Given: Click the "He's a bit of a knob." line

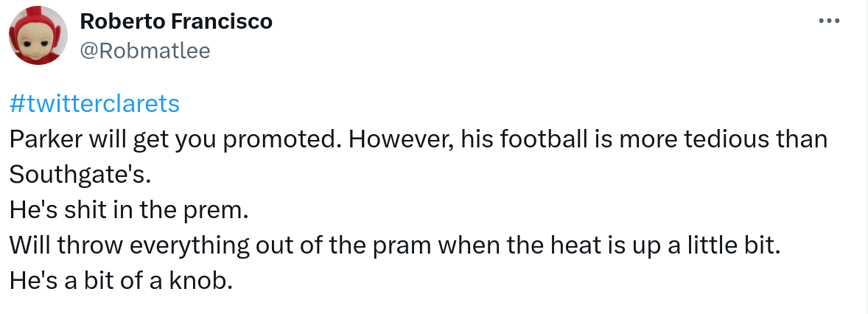Looking at the screenshot, I should (121, 281).
